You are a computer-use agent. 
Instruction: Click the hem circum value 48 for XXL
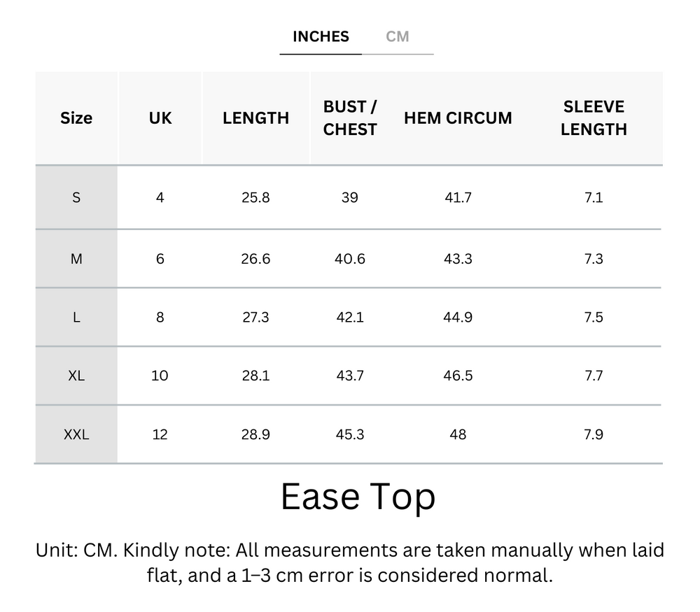458,434
